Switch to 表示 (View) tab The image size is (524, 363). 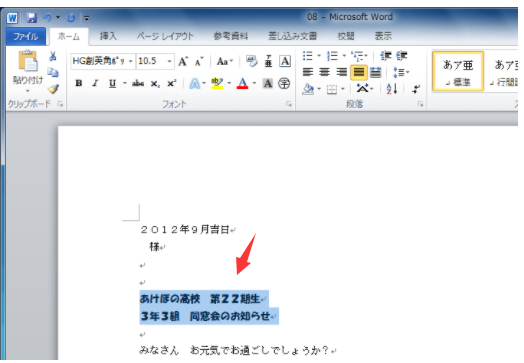coord(383,36)
